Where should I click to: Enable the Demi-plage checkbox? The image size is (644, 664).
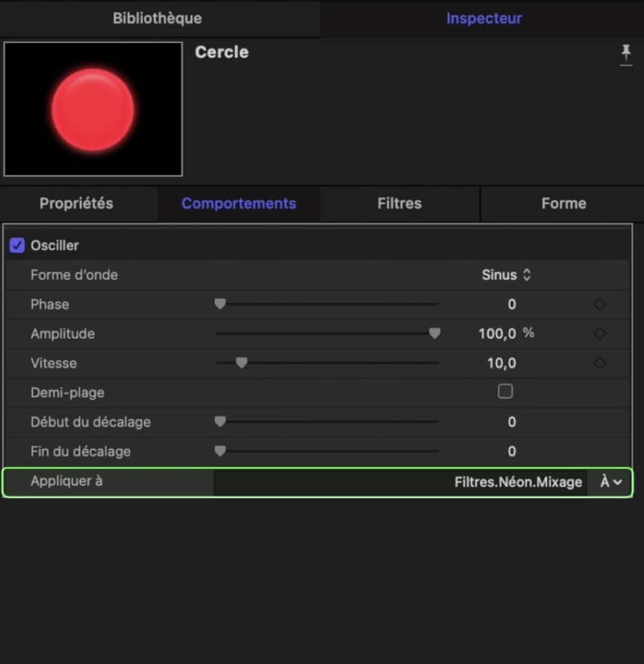point(505,392)
